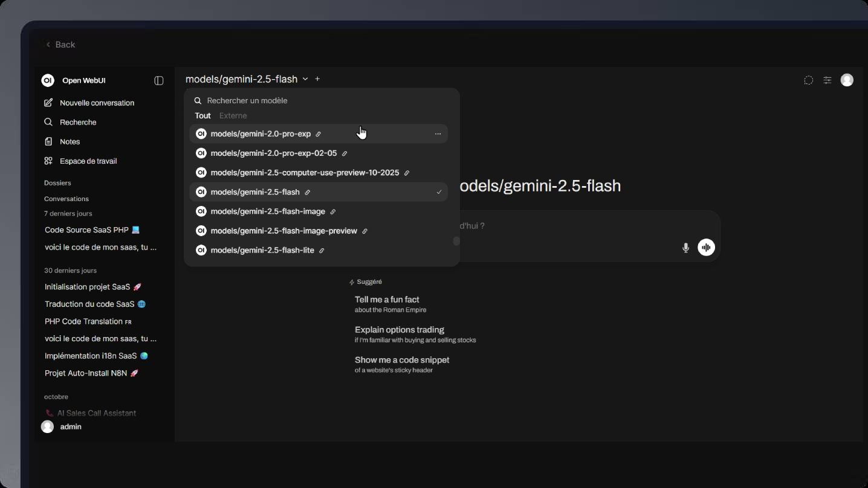The image size is (868, 488).
Task: Expand the Dossiers section
Action: 57,183
